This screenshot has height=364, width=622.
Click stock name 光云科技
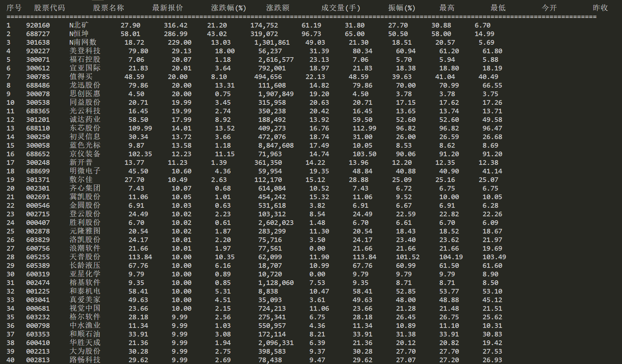click(x=85, y=111)
